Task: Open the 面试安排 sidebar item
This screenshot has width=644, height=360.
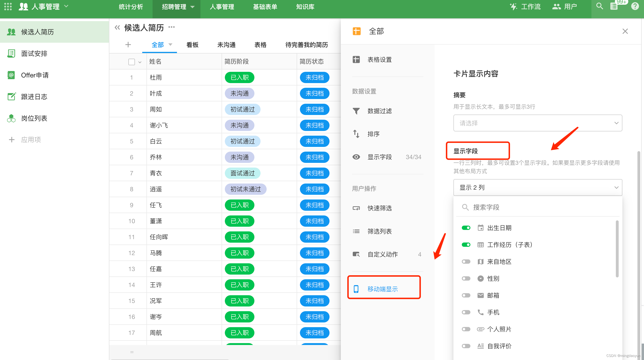Action: [x=34, y=54]
